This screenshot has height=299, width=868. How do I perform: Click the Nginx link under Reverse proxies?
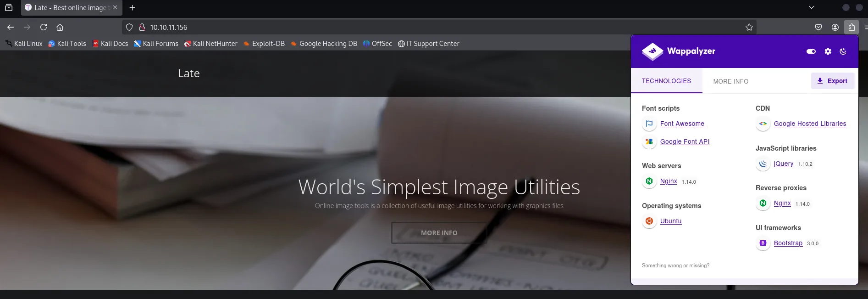(x=782, y=203)
